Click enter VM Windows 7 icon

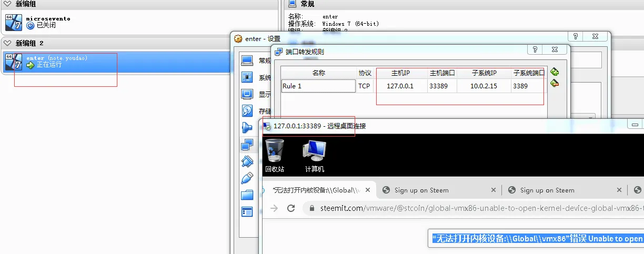pos(13,62)
